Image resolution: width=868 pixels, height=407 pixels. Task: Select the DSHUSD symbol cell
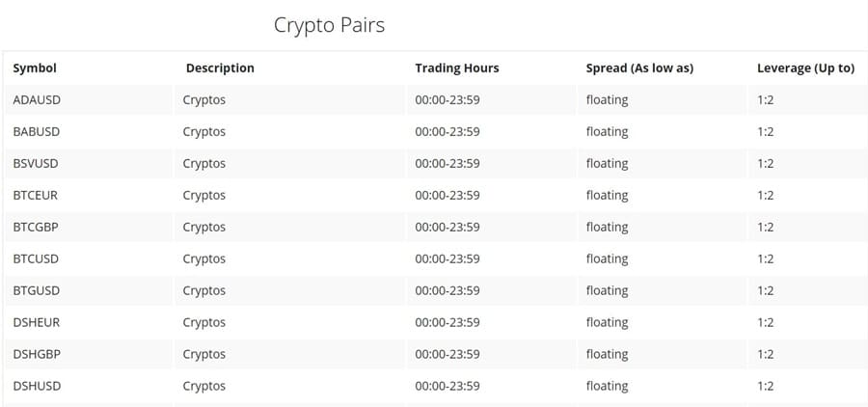tap(38, 386)
